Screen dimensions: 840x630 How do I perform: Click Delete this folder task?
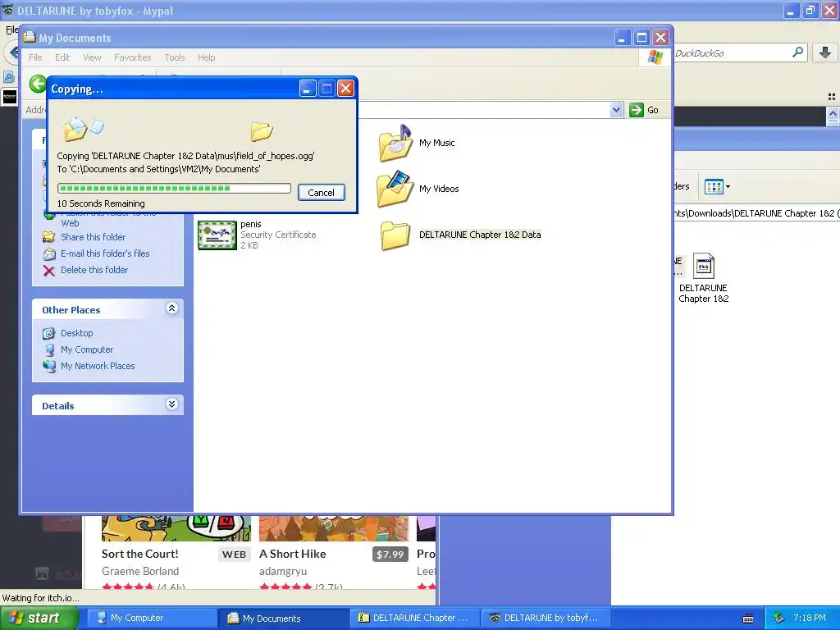click(x=94, y=270)
